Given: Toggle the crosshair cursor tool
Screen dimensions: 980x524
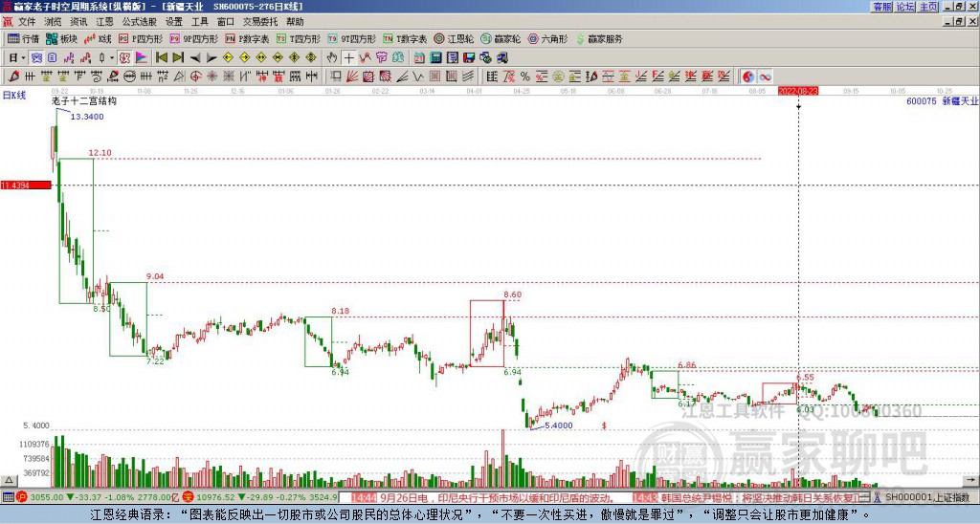Looking at the screenshot, I should pyautogui.click(x=348, y=57).
